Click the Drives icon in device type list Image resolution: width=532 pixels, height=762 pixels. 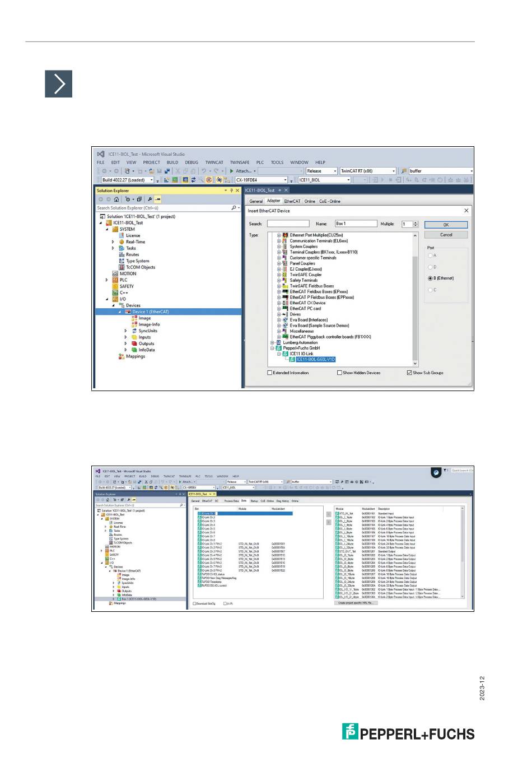coord(285,314)
